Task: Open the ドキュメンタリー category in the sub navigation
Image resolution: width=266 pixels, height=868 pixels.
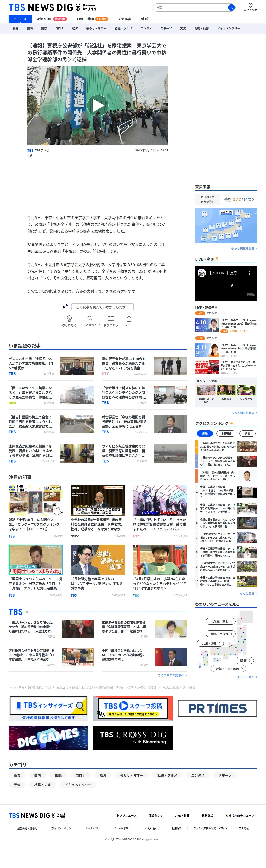Action: [x=229, y=28]
